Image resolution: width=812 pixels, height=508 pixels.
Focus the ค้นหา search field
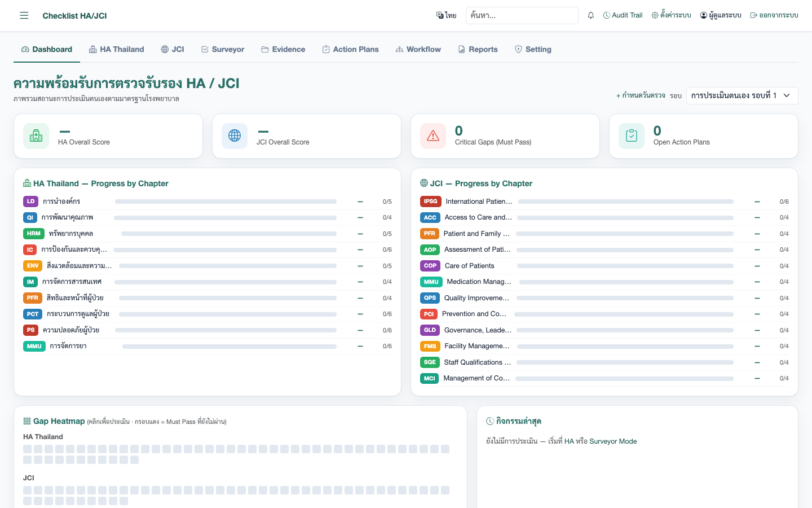click(522, 15)
